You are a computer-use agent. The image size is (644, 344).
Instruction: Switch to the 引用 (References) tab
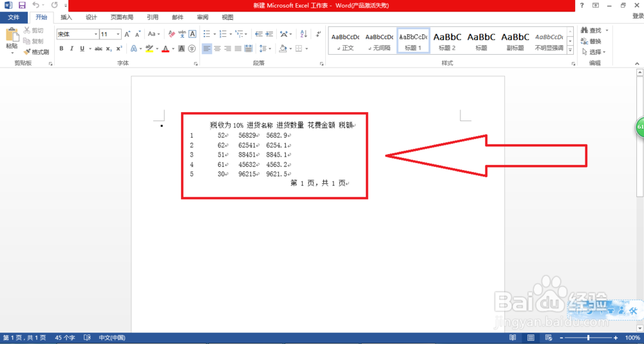point(153,17)
